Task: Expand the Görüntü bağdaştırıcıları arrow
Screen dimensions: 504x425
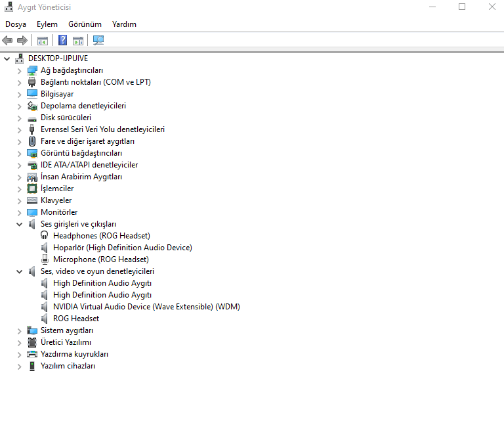Action: click(19, 154)
